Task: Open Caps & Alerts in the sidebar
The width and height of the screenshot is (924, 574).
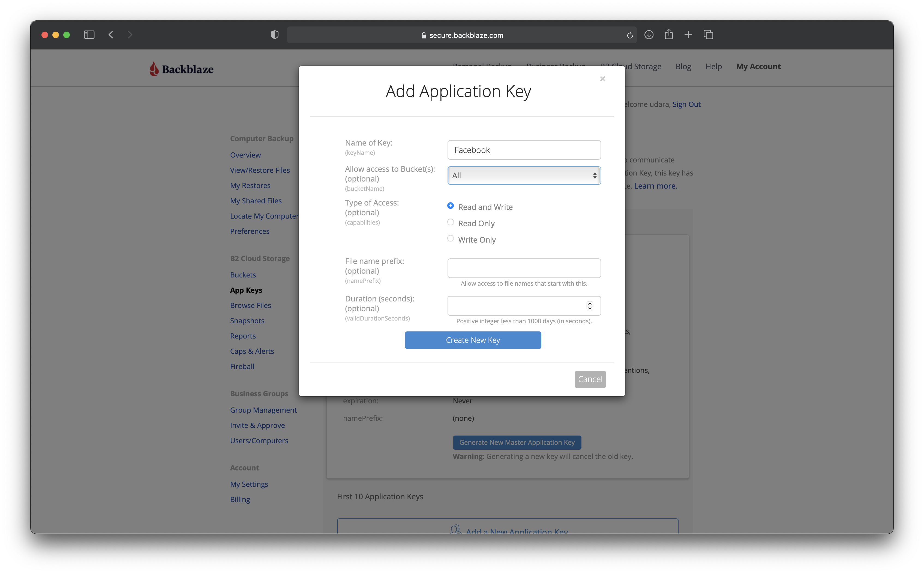Action: [252, 351]
